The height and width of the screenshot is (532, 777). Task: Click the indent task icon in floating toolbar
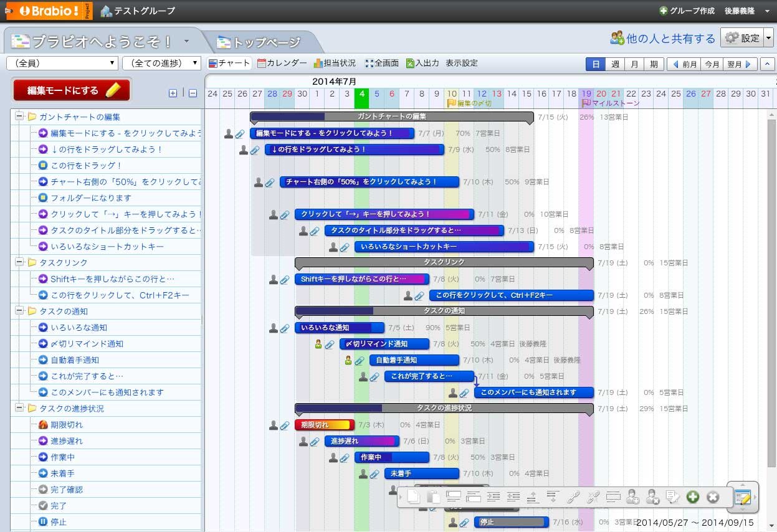[493, 496]
